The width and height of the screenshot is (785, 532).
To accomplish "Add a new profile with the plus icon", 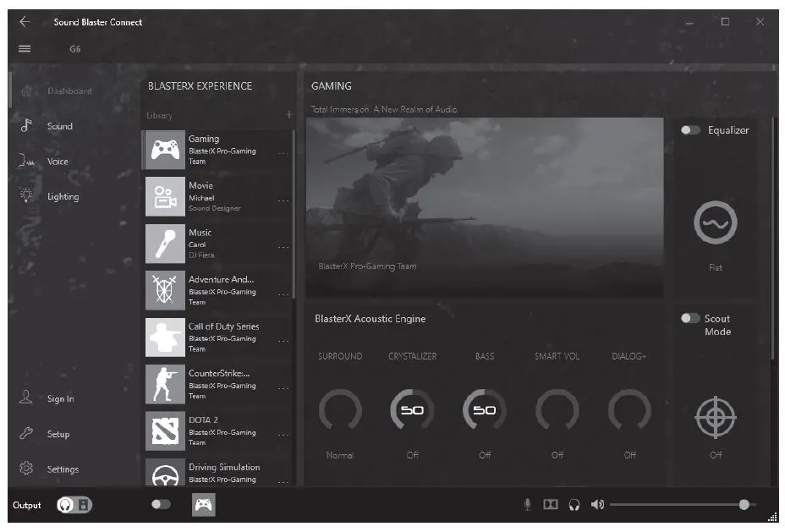I will [x=288, y=115].
